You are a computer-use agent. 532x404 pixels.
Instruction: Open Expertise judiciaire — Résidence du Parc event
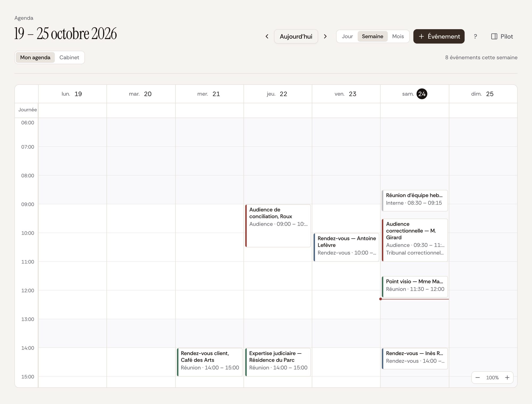pos(278,362)
